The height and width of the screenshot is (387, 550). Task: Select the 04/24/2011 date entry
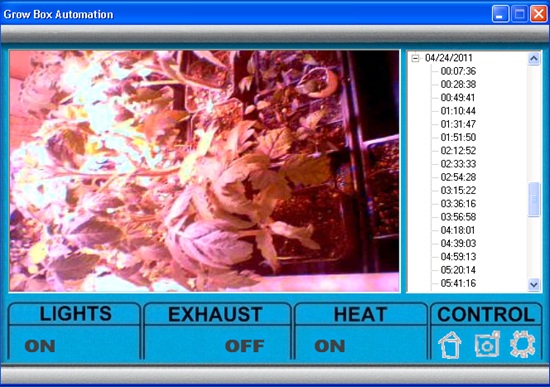[x=449, y=58]
